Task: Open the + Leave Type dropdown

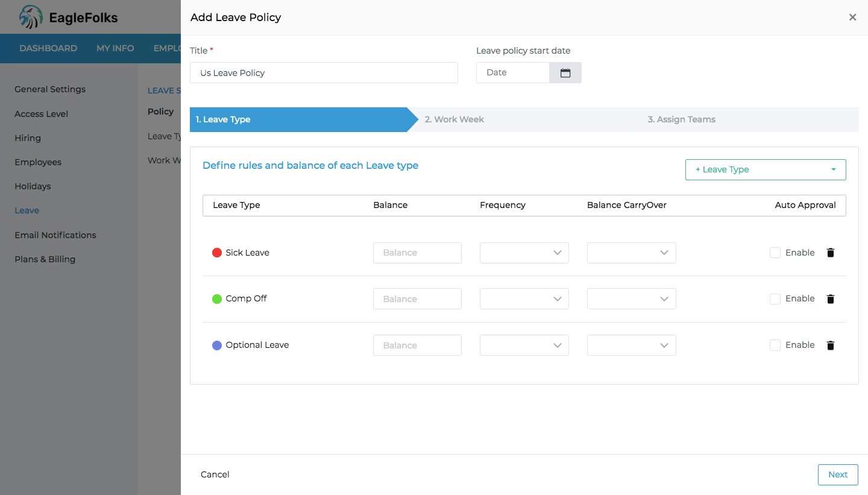Action: [766, 169]
